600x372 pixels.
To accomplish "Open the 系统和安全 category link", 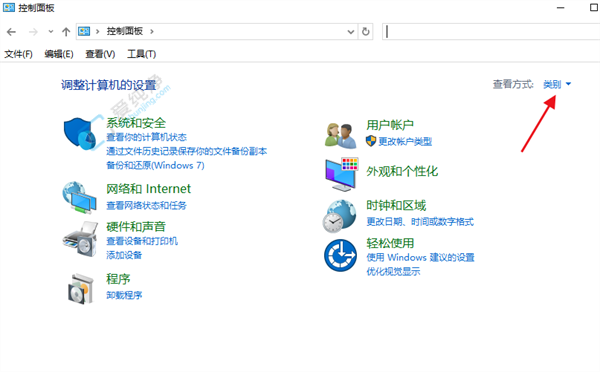I will click(136, 123).
